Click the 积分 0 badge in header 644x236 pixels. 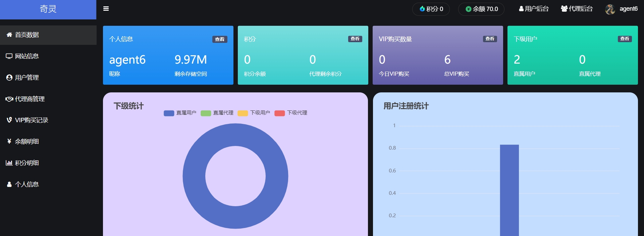[x=431, y=9]
